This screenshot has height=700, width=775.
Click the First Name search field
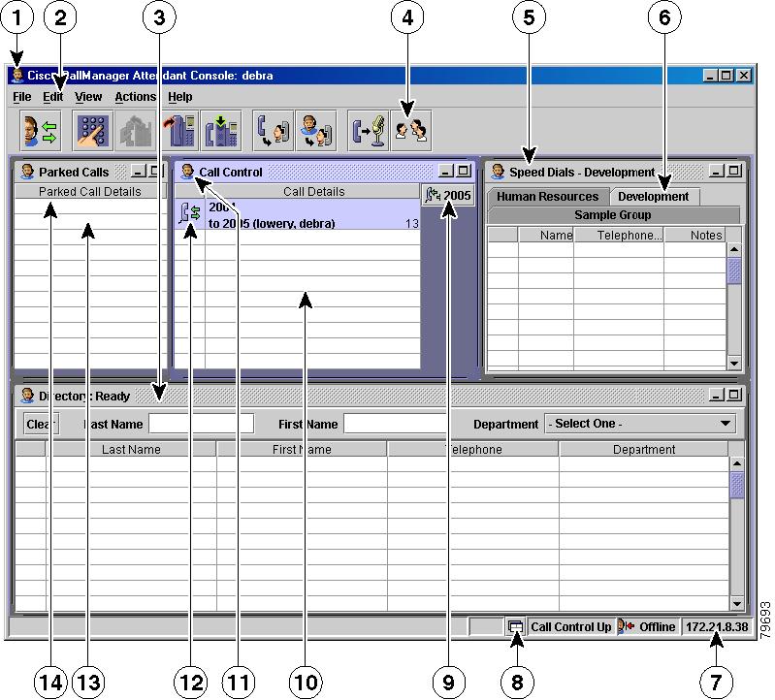tap(396, 424)
